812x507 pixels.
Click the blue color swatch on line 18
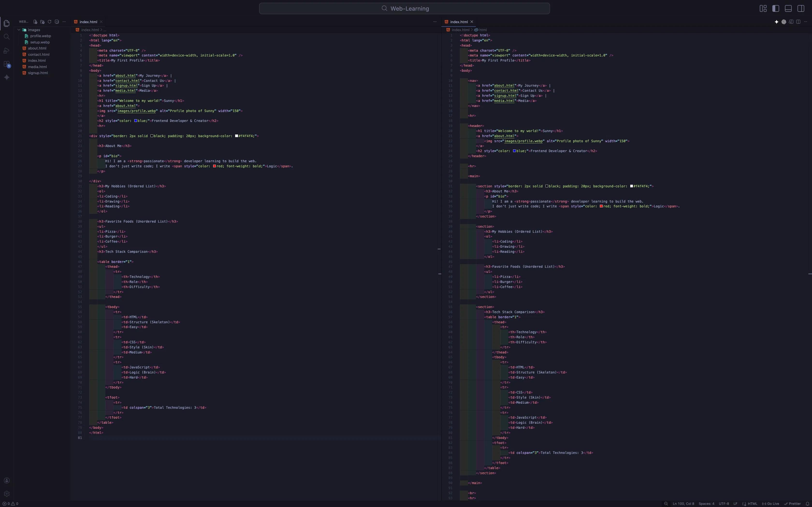pos(136,121)
